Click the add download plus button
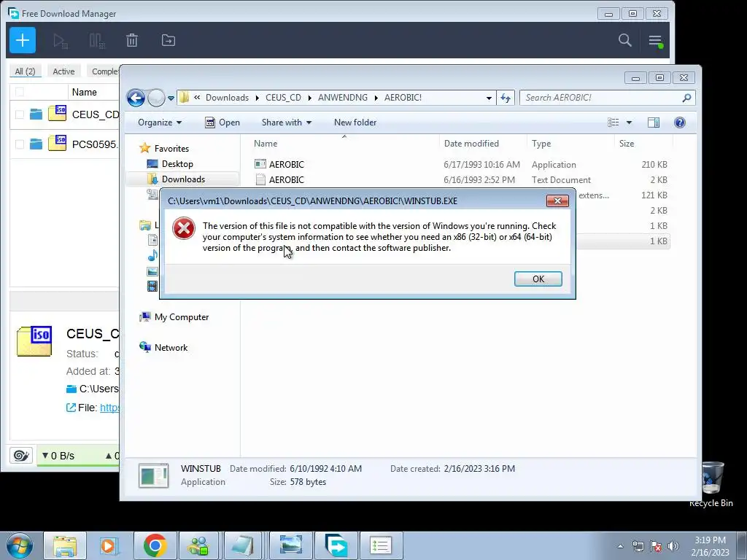This screenshot has width=747, height=560. tap(23, 41)
